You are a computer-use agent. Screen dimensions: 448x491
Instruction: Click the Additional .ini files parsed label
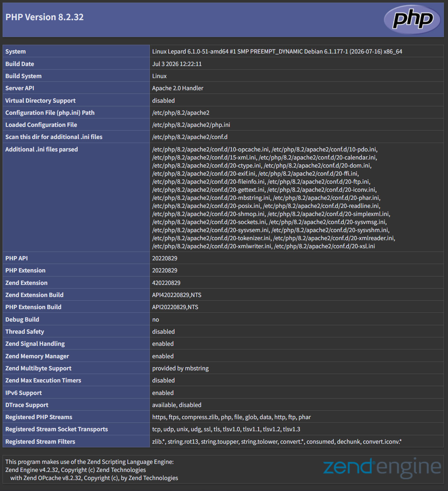tap(41, 149)
